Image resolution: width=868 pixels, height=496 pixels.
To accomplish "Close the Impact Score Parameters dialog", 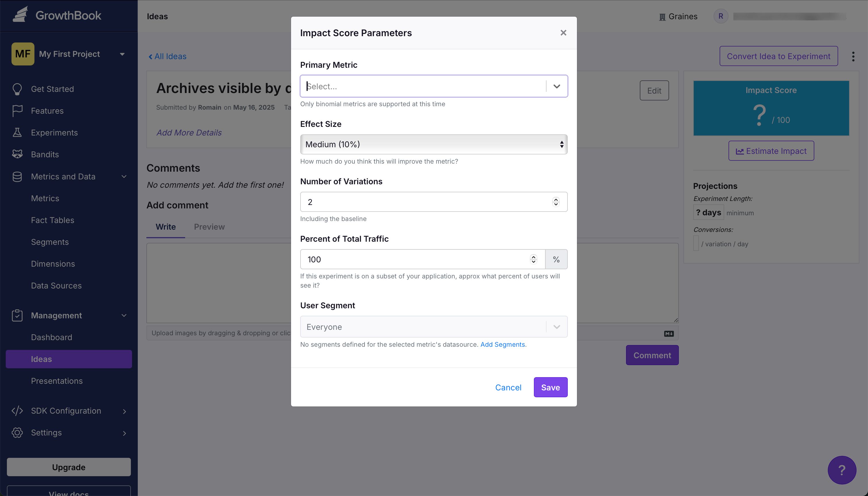I will tap(563, 33).
